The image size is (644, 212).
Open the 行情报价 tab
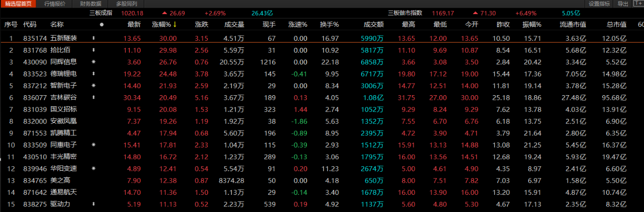tap(54, 4)
